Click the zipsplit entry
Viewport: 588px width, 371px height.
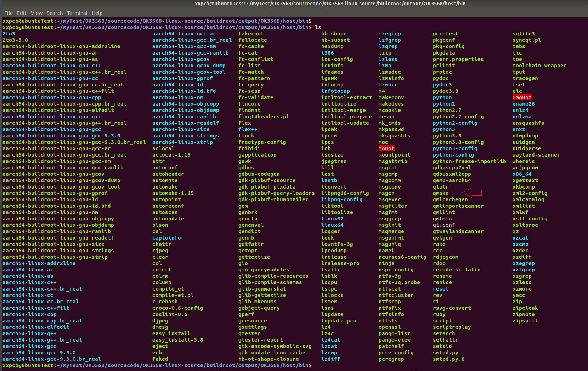pos(525,321)
